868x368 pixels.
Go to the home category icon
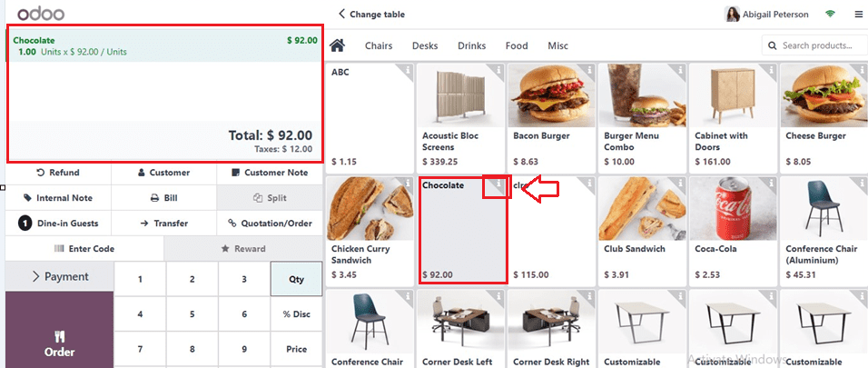tap(337, 45)
